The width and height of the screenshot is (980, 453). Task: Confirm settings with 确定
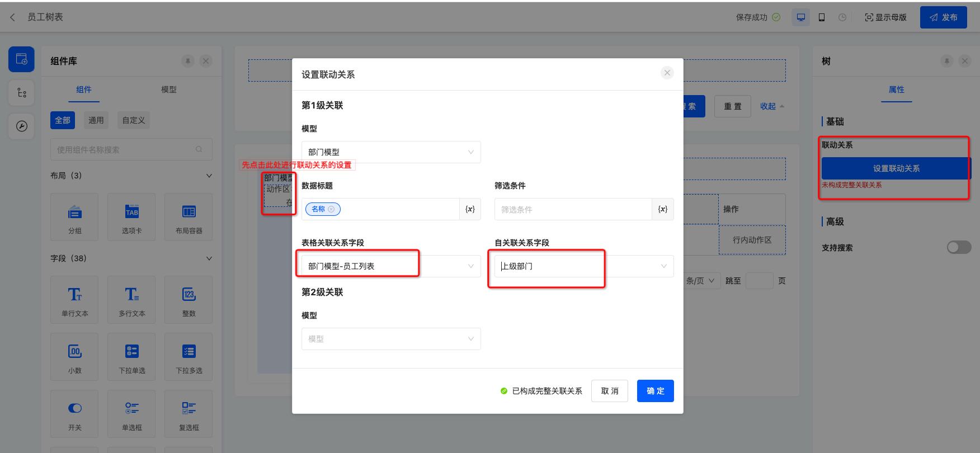coord(656,391)
